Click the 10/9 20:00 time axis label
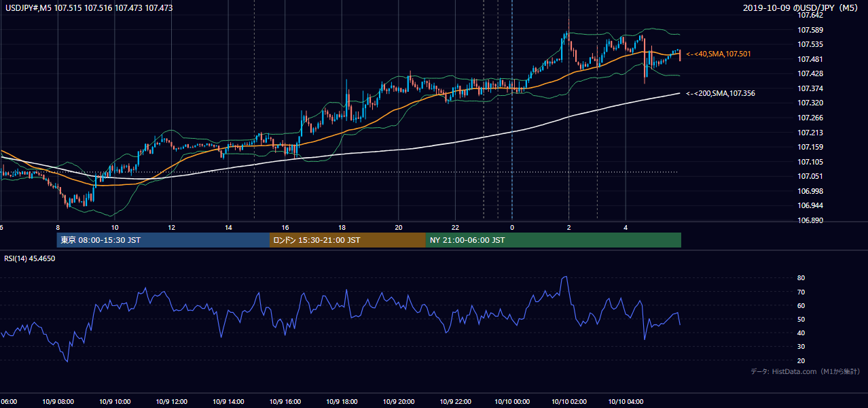Image resolution: width=868 pixels, height=408 pixels. pyautogui.click(x=399, y=402)
